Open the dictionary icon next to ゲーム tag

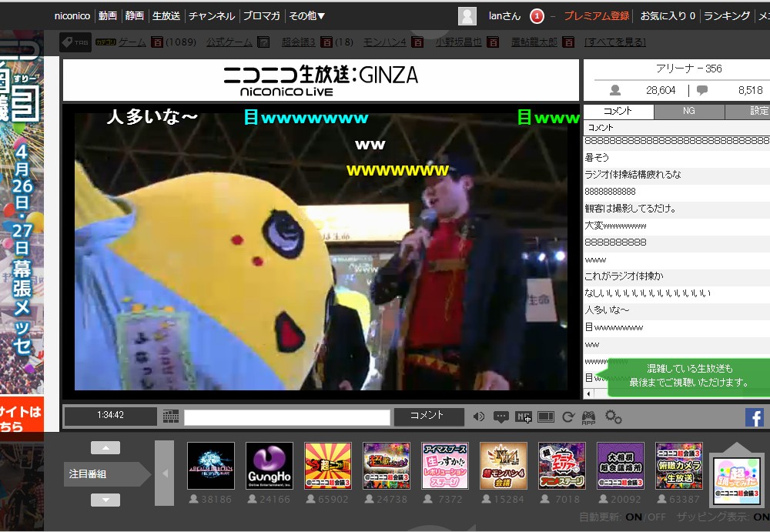(156, 42)
